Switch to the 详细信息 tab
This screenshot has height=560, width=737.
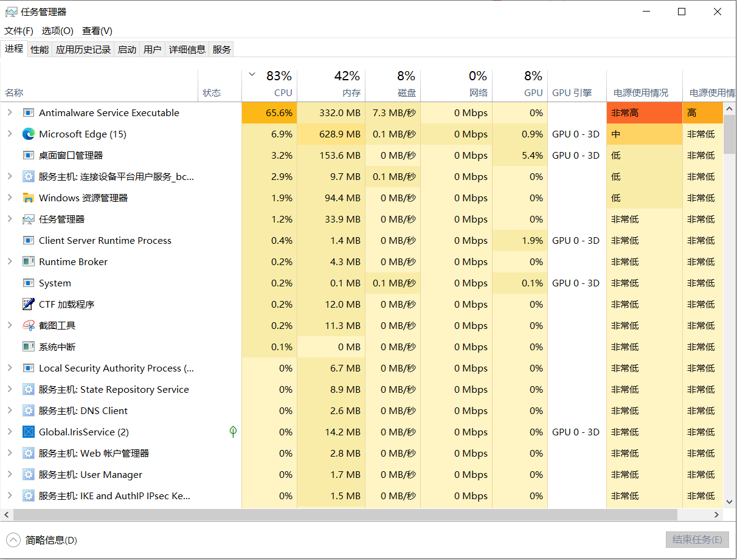pos(187,50)
